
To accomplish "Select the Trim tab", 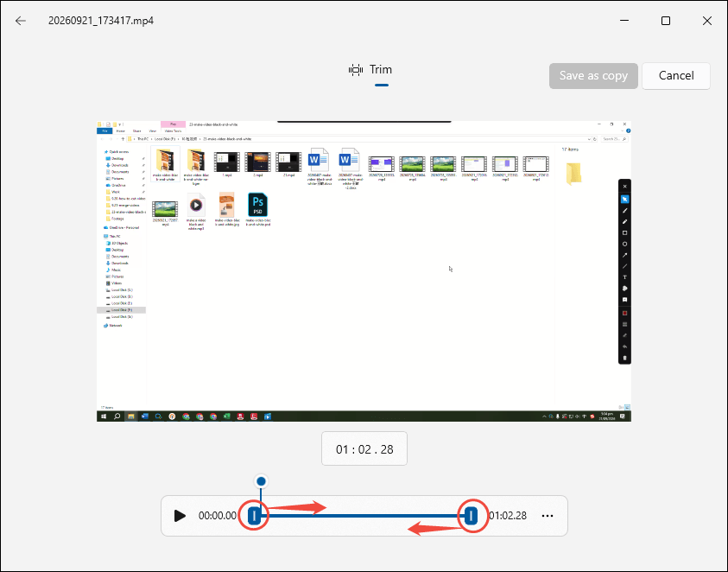I will click(x=370, y=70).
